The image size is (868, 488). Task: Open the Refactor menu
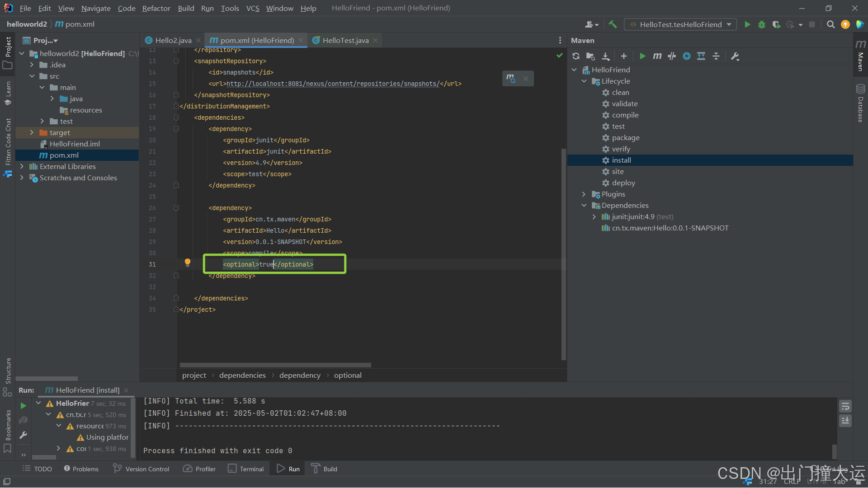(x=156, y=8)
